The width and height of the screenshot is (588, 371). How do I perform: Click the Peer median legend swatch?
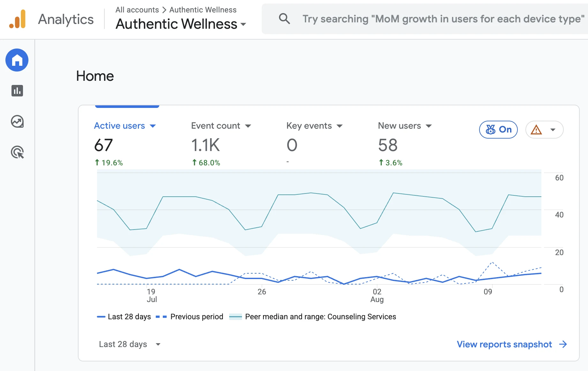pyautogui.click(x=236, y=317)
